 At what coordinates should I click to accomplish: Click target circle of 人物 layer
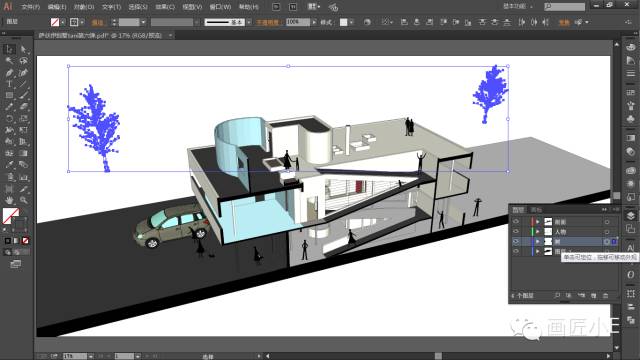[x=607, y=231]
